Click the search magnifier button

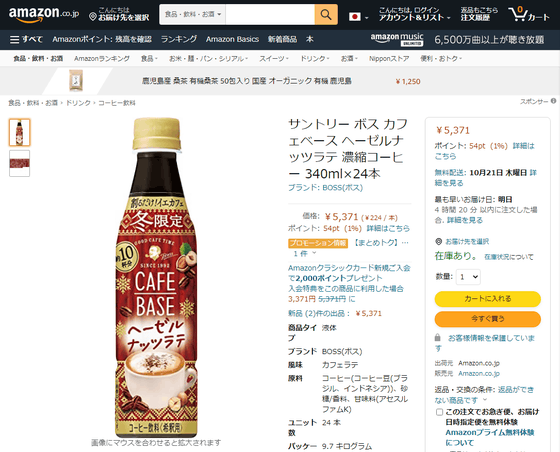click(326, 15)
